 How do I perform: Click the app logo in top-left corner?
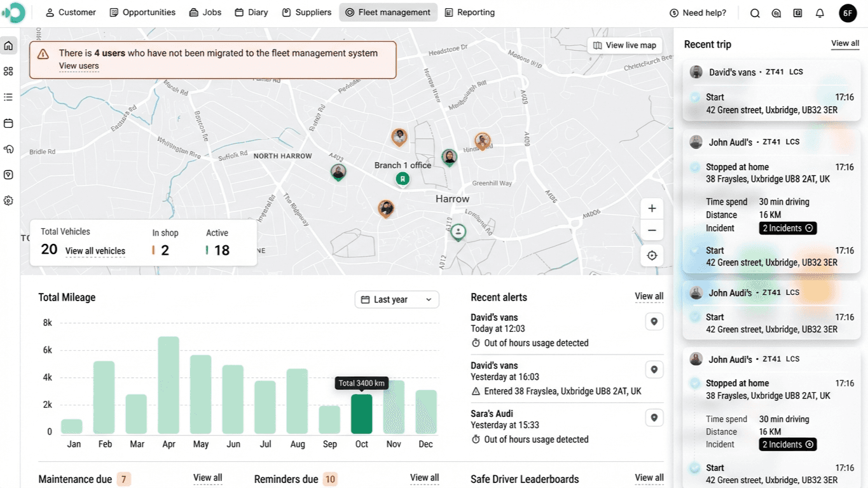(x=13, y=13)
